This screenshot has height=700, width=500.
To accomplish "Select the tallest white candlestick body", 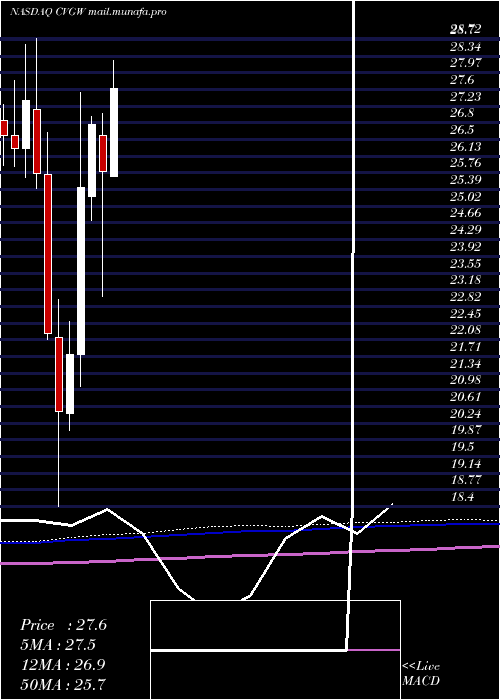I will click(81, 271).
